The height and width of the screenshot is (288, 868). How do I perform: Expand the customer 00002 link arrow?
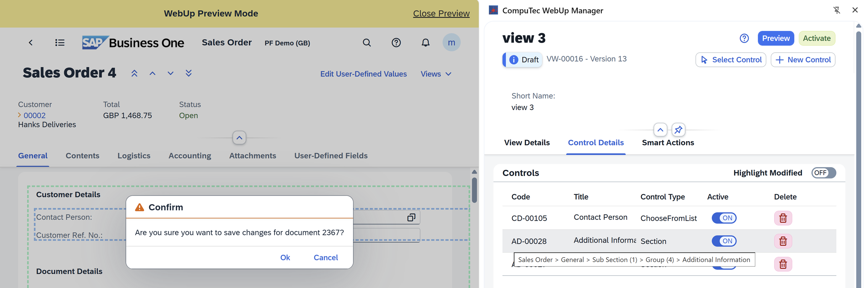[x=20, y=115]
